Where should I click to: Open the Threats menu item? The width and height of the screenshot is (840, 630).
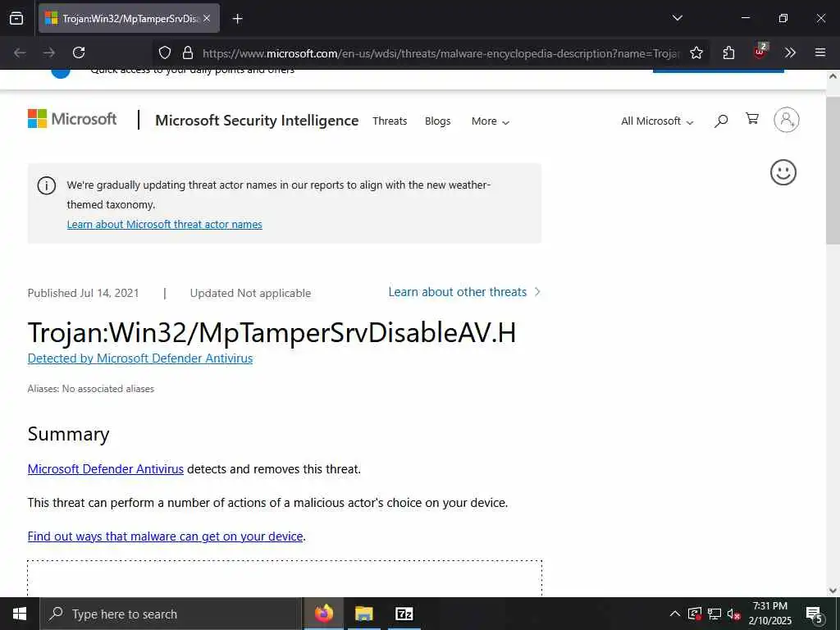click(390, 121)
